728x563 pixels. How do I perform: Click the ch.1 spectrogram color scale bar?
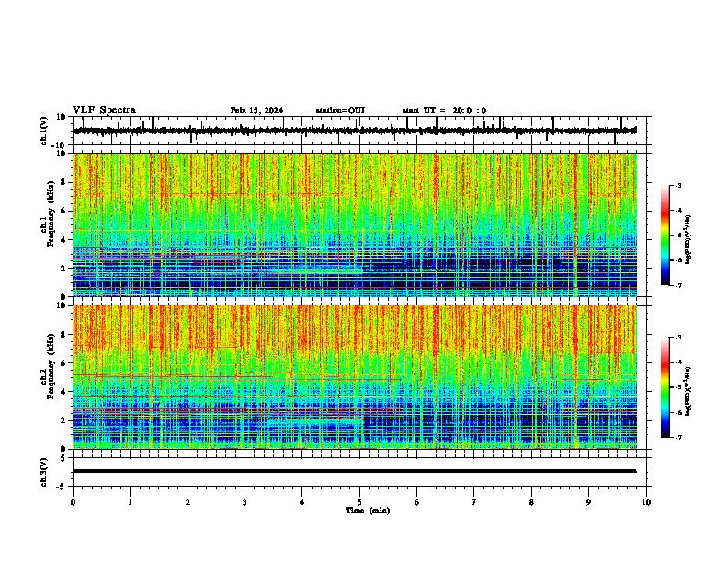tap(665, 236)
